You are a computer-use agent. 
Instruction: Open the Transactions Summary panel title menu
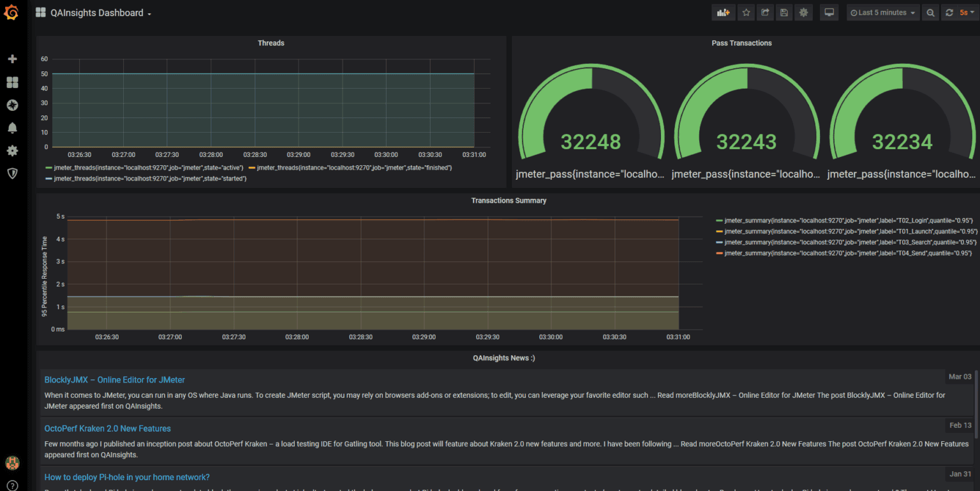tap(508, 200)
